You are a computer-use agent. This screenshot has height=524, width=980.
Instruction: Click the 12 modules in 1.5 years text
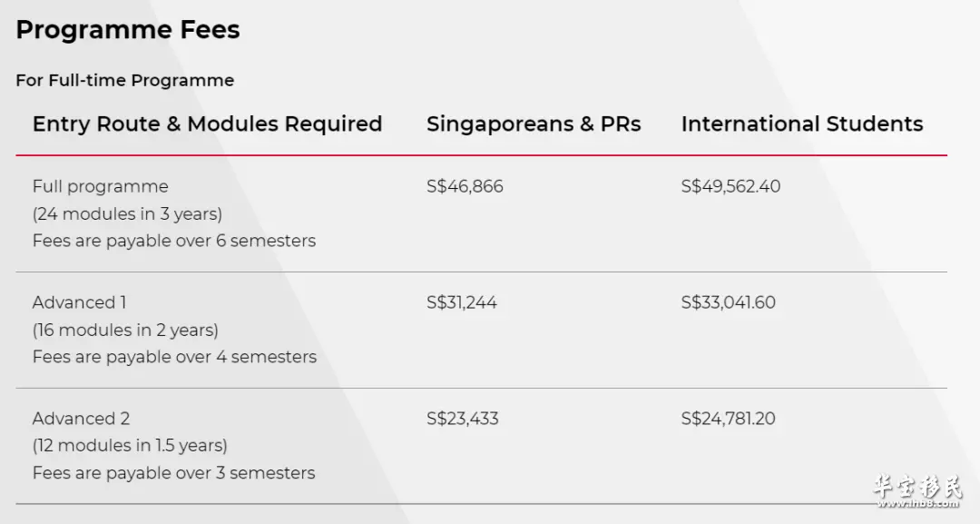pos(130,446)
